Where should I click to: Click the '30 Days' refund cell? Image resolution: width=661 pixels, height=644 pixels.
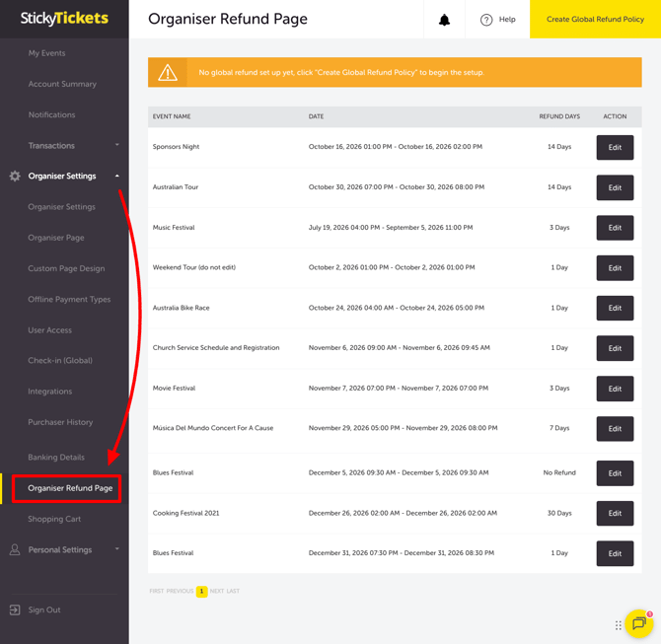tap(559, 513)
